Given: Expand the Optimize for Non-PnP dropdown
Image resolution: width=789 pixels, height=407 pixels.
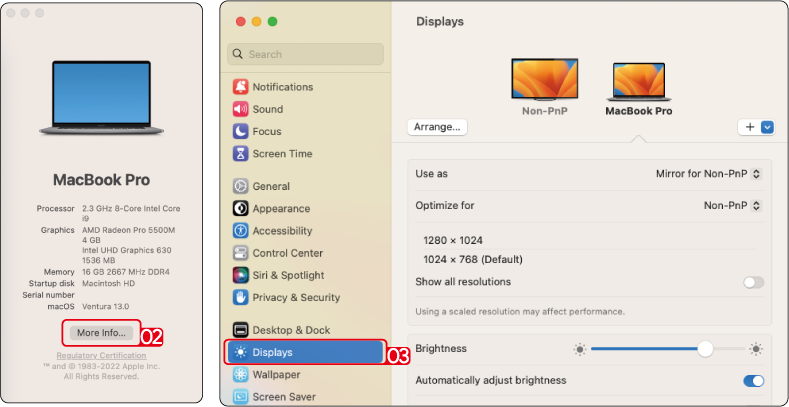Looking at the screenshot, I should pyautogui.click(x=732, y=206).
